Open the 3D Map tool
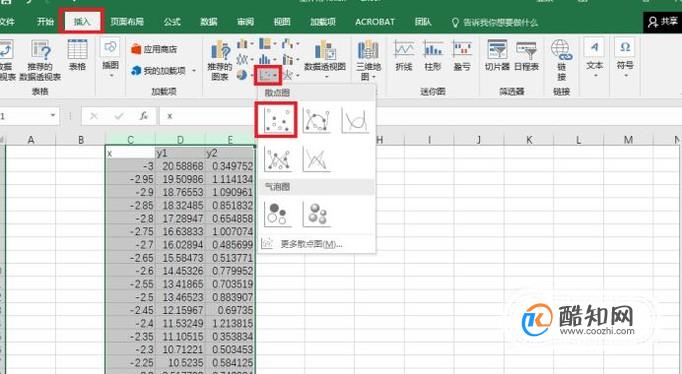This screenshot has height=374, width=682. point(368,60)
